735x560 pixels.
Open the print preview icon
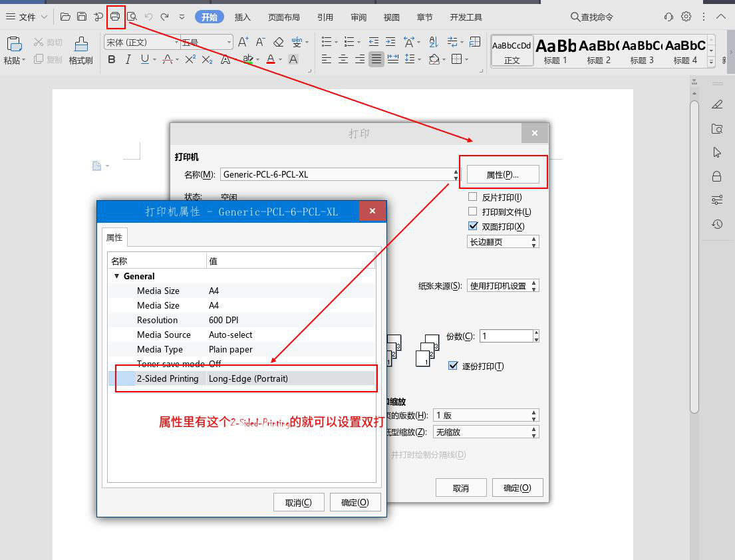(132, 17)
